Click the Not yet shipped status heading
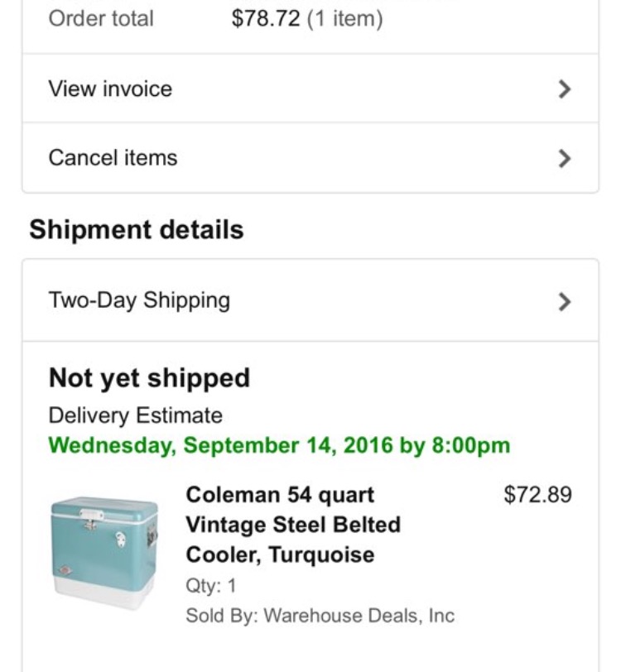 [149, 378]
